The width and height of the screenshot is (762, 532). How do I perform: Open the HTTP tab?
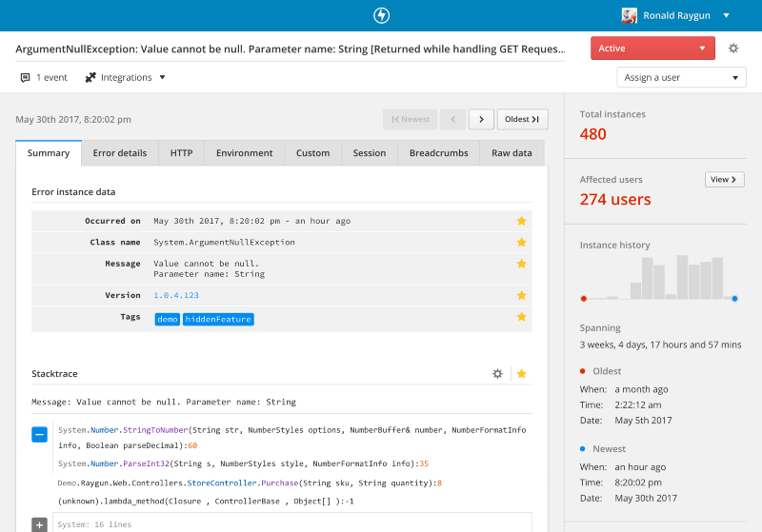[x=181, y=153]
